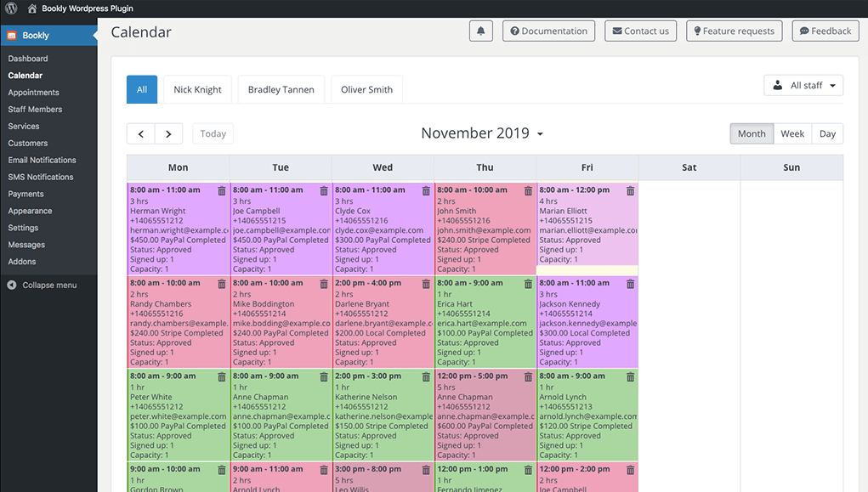Viewport: 868px width, 492px height.
Task: Click the WordPress logo icon
Action: click(11, 8)
